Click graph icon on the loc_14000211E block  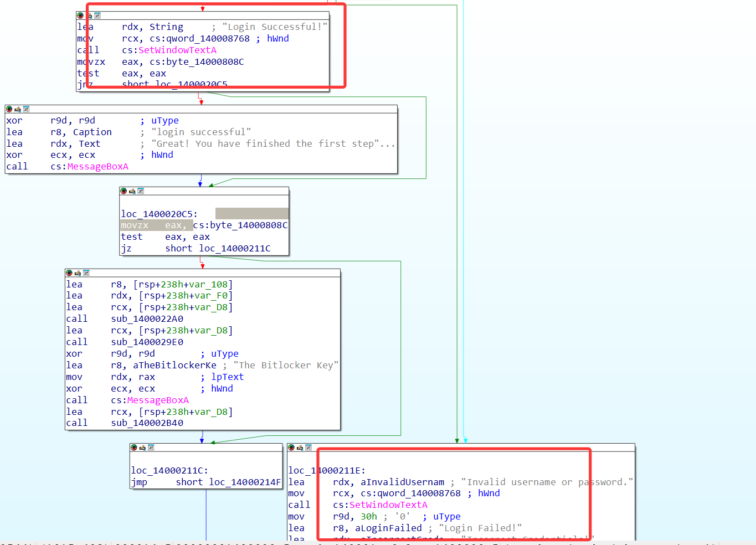click(x=308, y=448)
